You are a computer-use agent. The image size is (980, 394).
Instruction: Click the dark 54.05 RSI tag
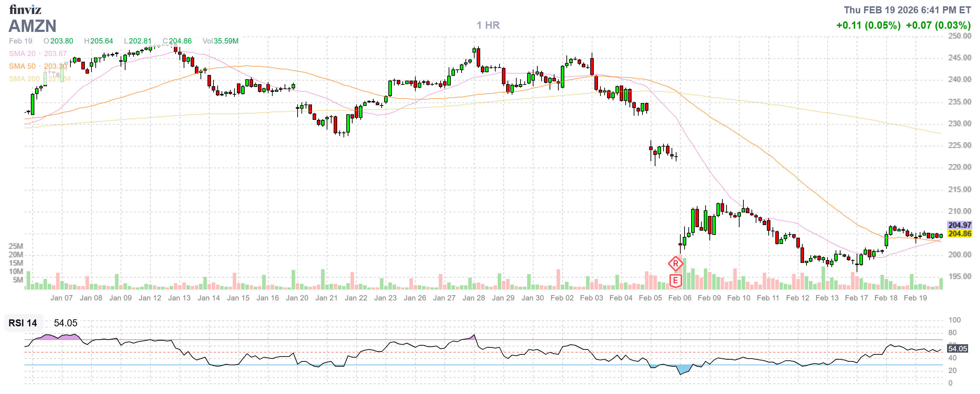point(957,348)
